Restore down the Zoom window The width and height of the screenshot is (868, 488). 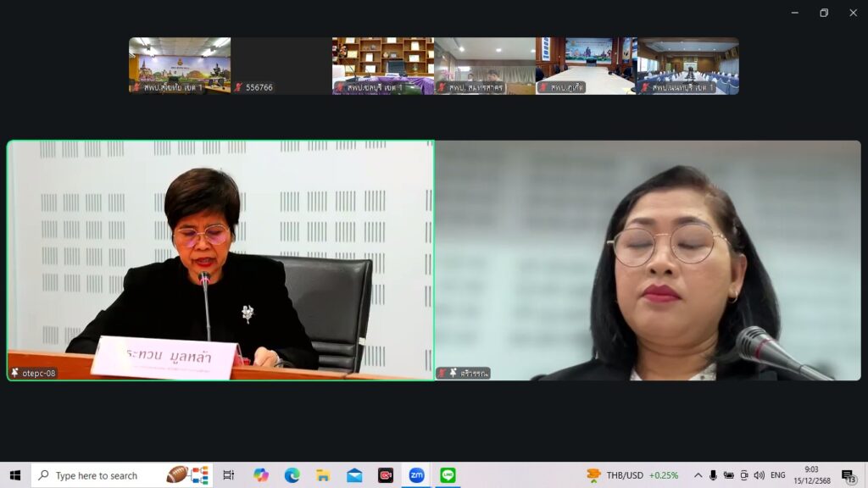823,13
